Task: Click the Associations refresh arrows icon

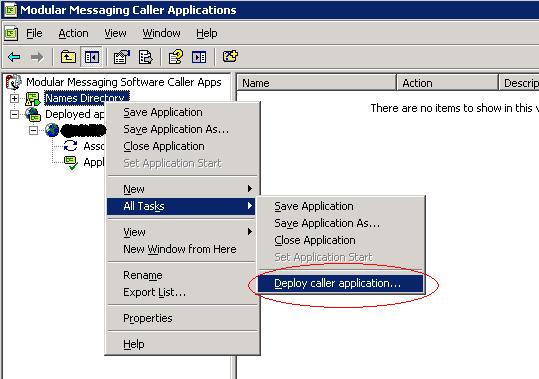Action: click(x=70, y=146)
